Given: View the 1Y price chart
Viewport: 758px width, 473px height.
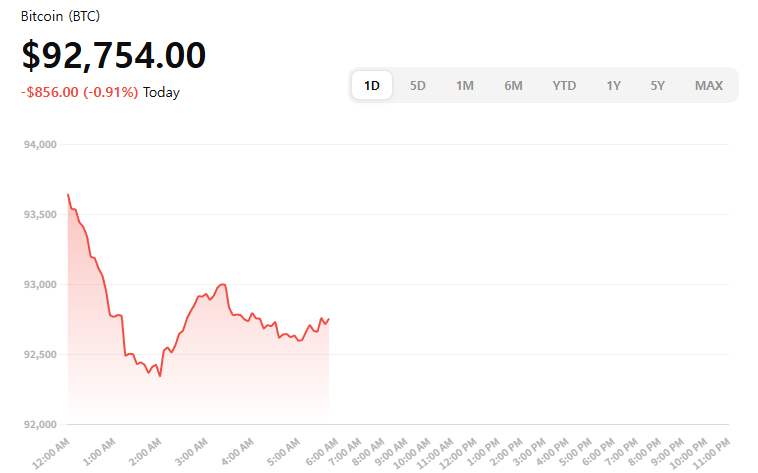Looking at the screenshot, I should coord(613,86).
